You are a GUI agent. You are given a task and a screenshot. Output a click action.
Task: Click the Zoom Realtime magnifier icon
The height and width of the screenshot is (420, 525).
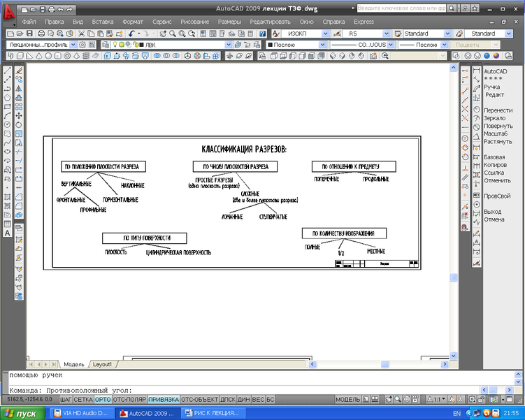pyautogui.click(x=173, y=34)
